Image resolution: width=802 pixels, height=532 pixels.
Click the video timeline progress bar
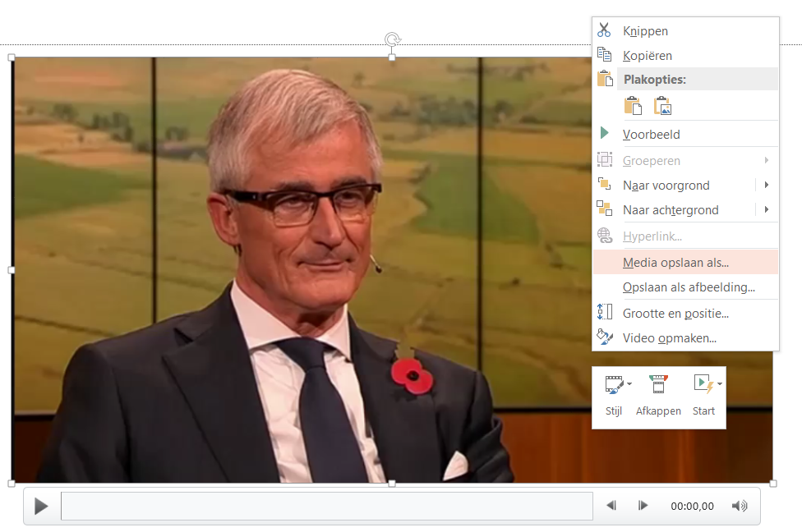pos(327,506)
